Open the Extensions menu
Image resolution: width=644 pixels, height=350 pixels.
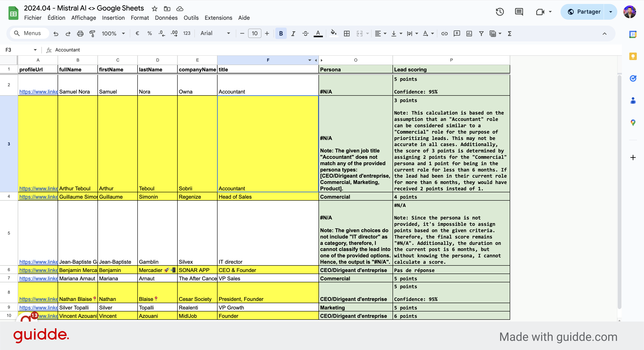tap(218, 18)
